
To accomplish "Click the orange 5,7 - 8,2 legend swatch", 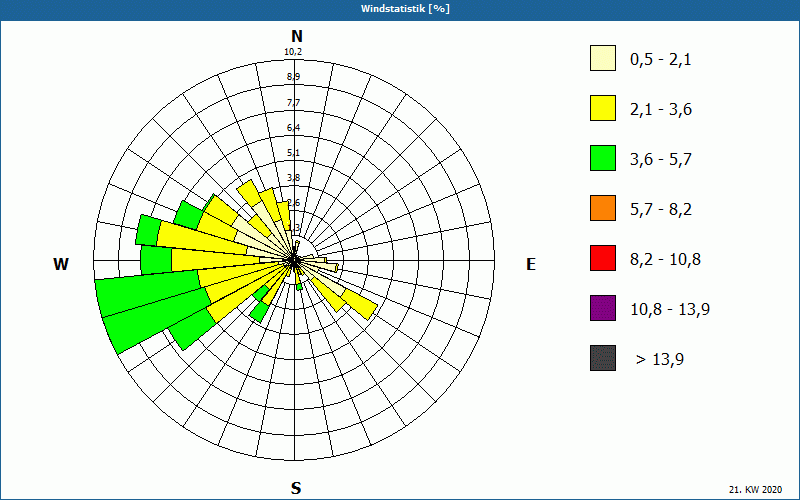I will tap(603, 208).
